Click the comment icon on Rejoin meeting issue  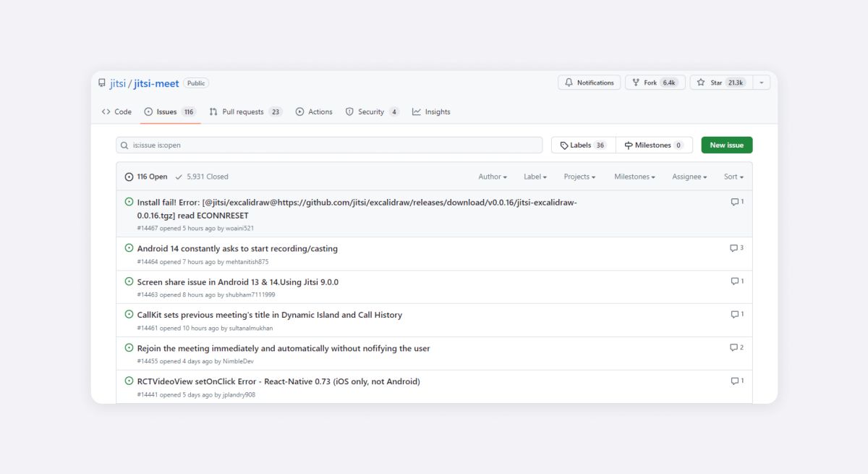tap(733, 348)
